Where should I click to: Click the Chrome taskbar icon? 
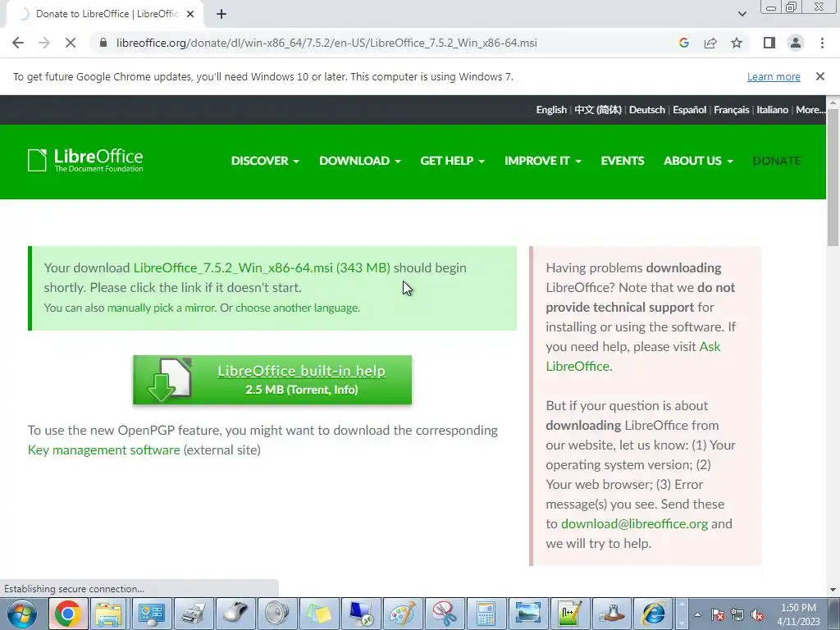67,614
